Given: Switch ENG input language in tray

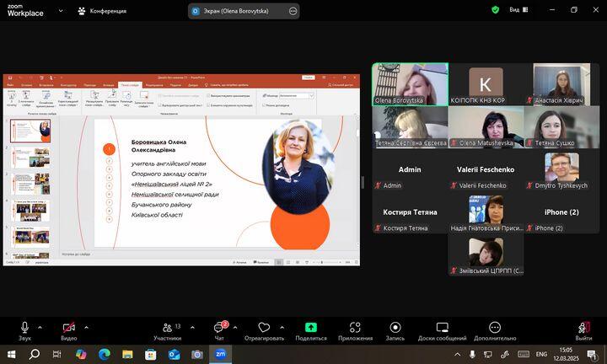Looking at the screenshot, I should 541,354.
